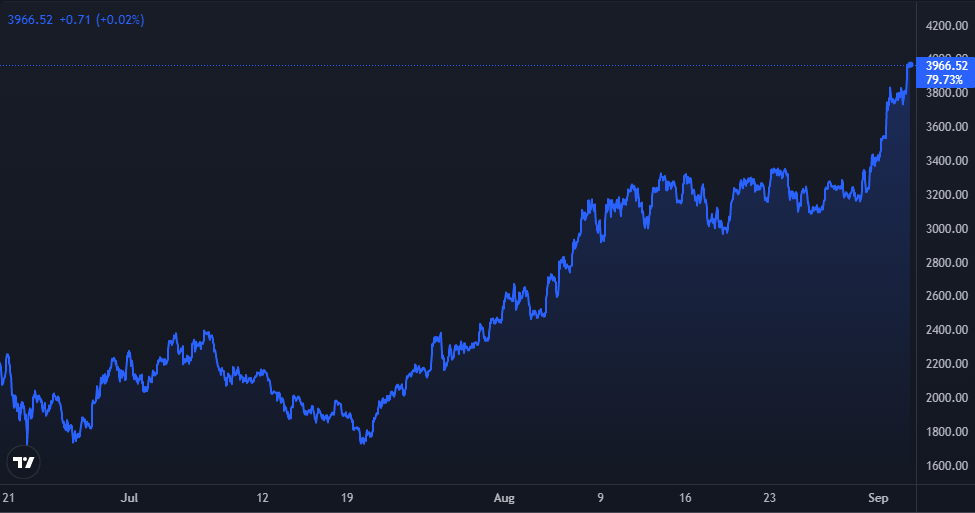Click the Sep date marker

click(x=878, y=496)
